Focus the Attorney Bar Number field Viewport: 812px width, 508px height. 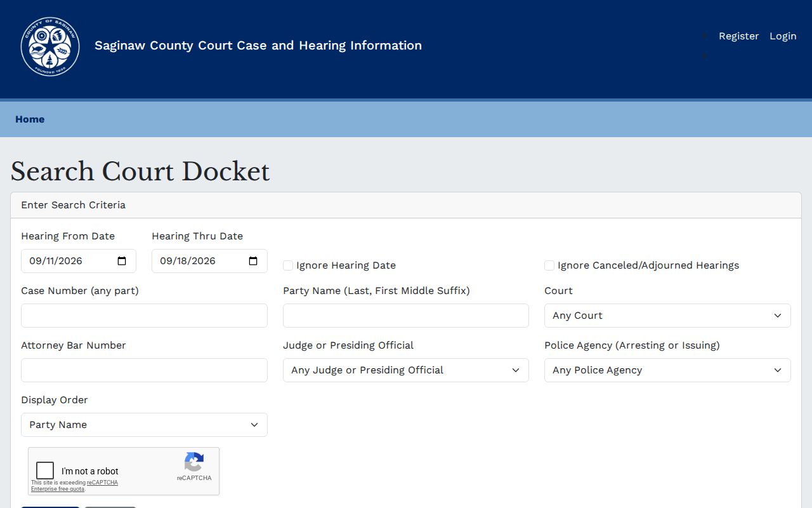click(144, 370)
